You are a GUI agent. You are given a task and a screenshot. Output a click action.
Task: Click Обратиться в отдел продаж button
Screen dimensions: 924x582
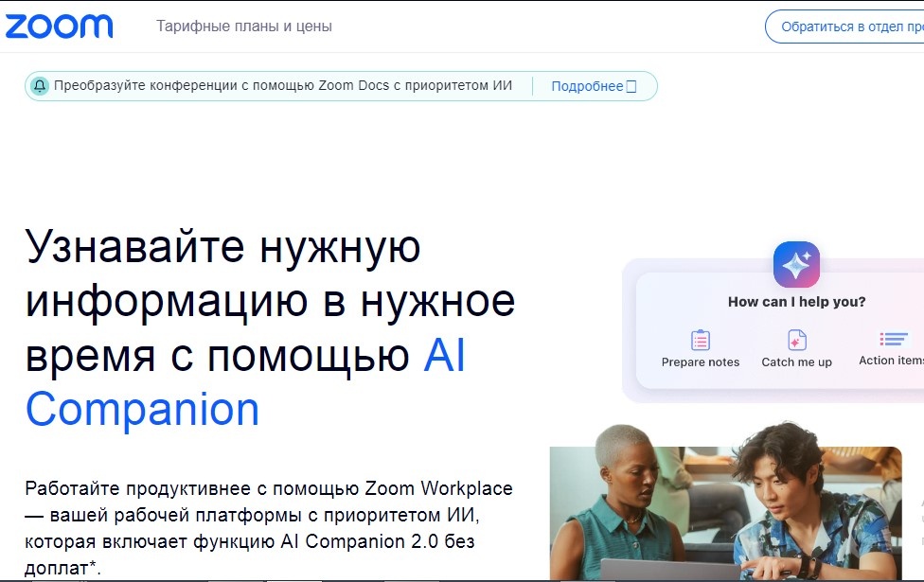click(x=845, y=26)
